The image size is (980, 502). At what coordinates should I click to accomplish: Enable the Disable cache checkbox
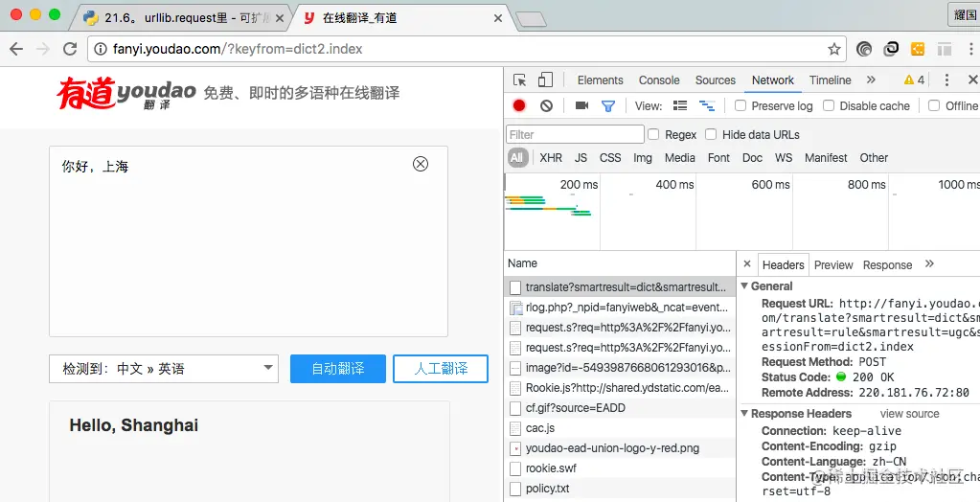829,105
